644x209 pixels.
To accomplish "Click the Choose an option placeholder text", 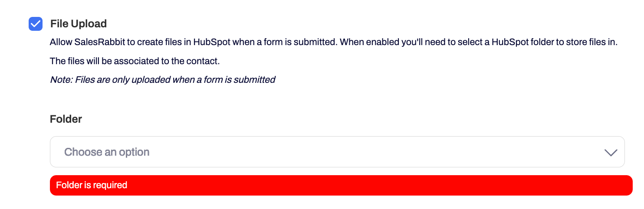I will pos(107,152).
